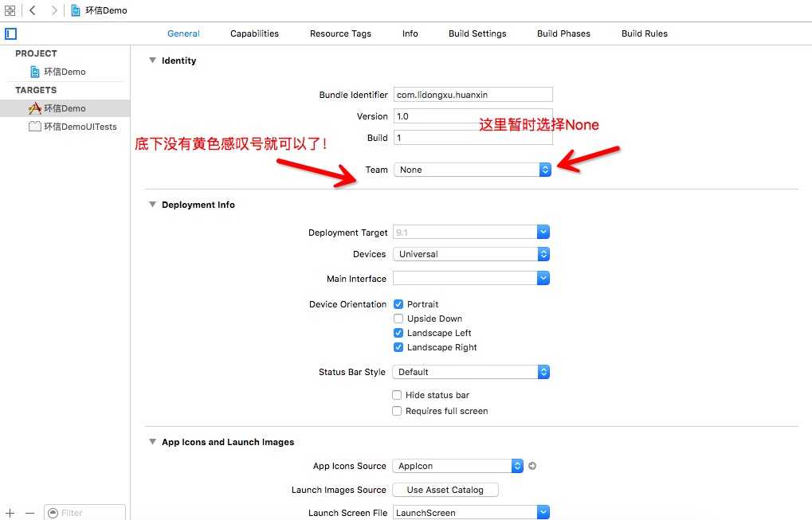The width and height of the screenshot is (812, 520).
Task: Open the Resource Tags tab
Action: 340,33
